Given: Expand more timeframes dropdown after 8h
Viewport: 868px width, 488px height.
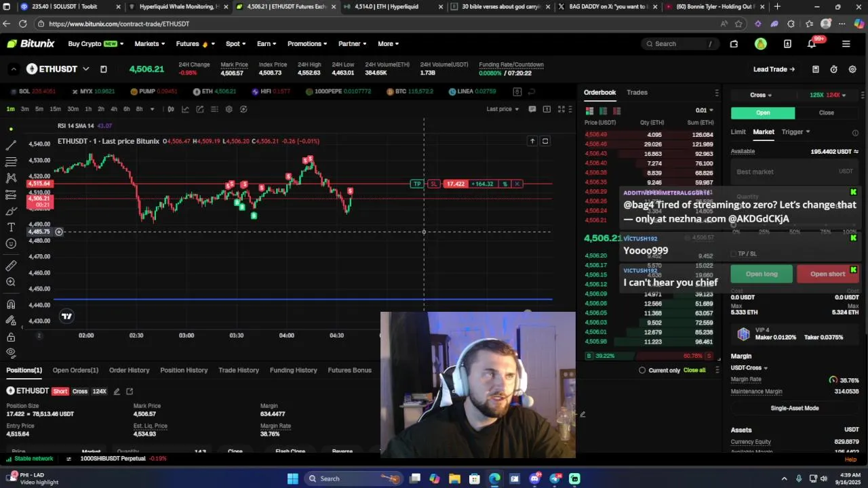Looking at the screenshot, I should click(152, 109).
